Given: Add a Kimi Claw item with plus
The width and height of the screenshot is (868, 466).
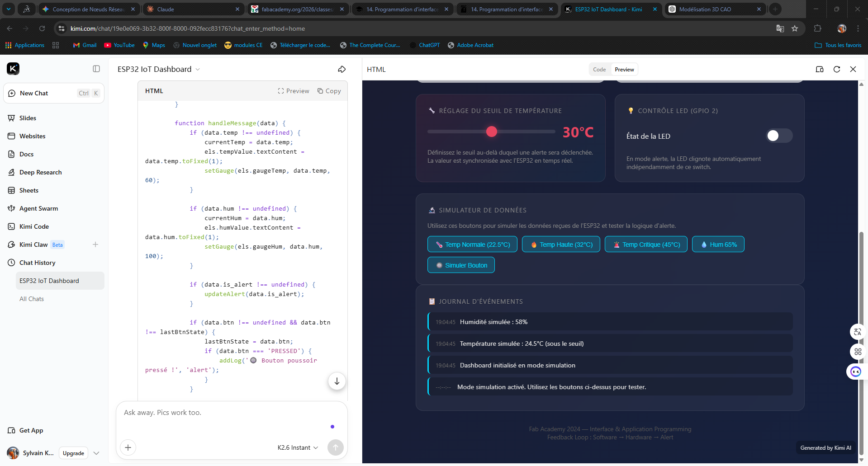Looking at the screenshot, I should [95, 245].
